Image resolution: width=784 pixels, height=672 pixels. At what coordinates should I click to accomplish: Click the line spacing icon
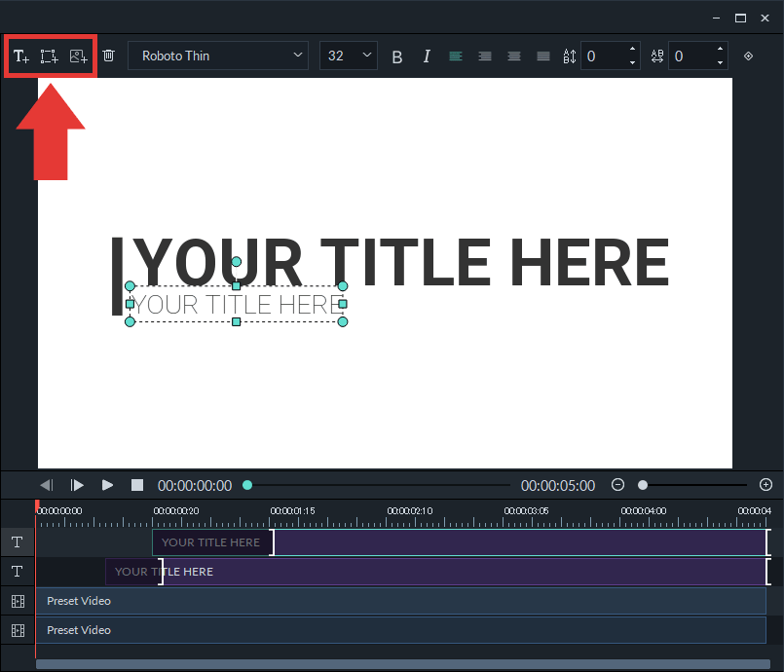point(570,56)
